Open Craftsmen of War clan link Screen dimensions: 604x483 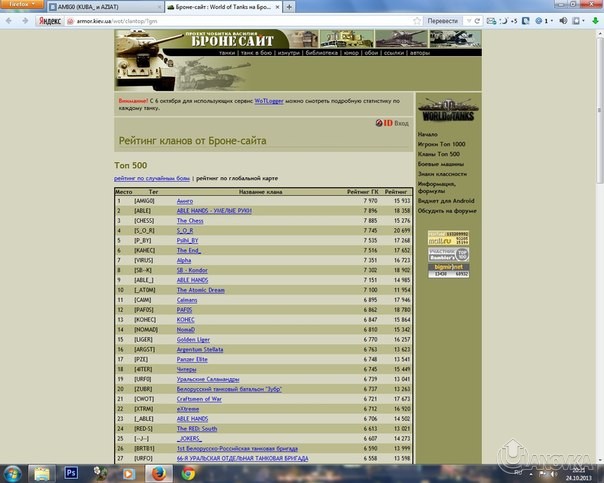tap(199, 399)
